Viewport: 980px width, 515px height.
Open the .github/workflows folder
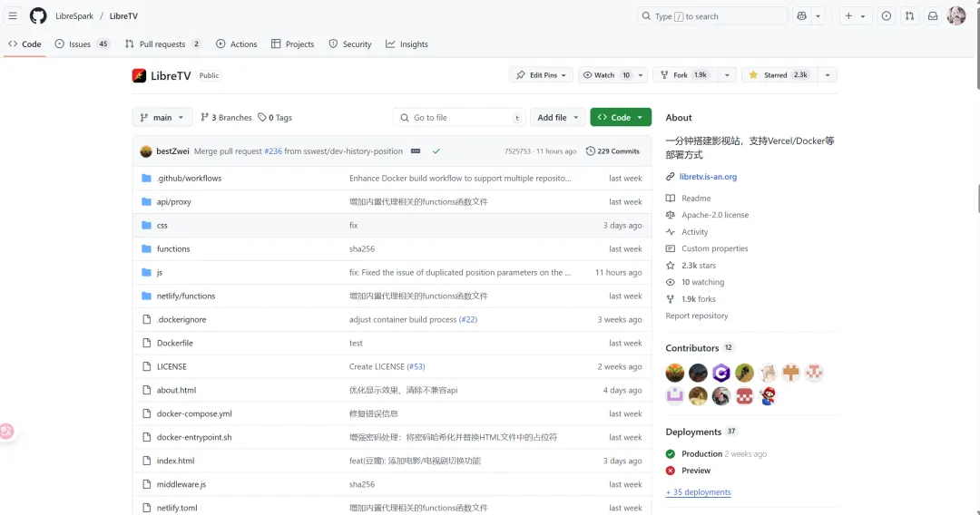click(x=189, y=178)
